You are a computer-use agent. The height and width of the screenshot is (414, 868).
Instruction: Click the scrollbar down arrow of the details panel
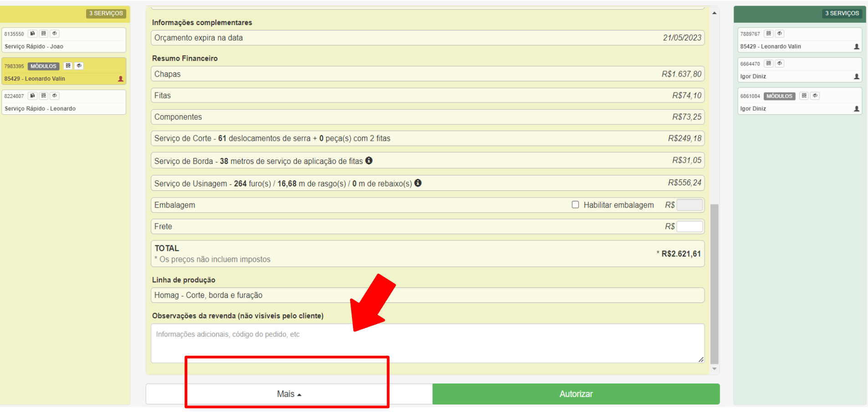715,369
